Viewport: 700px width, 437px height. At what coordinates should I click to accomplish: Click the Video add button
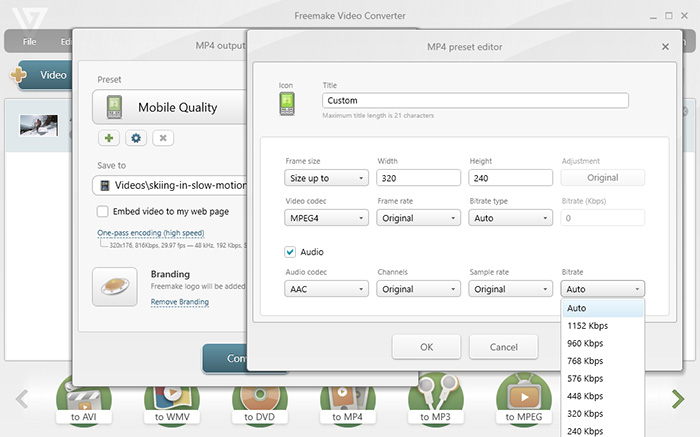coord(45,75)
